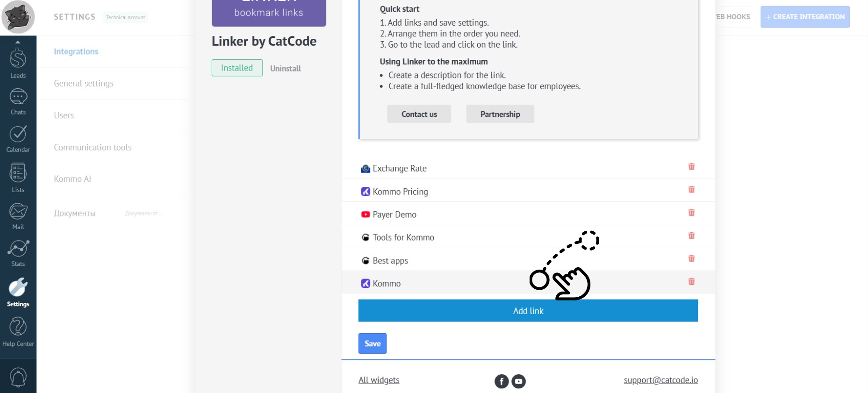The image size is (868, 393).
Task: Open CatCode Facebook page icon
Action: (502, 381)
